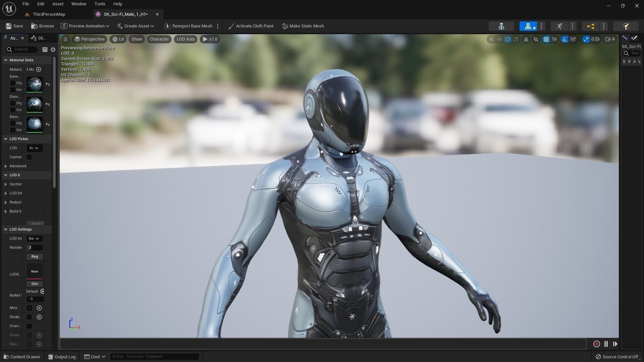Expand the Sections row under LOD 0
Screen dimensions: 644x362
coord(6,184)
